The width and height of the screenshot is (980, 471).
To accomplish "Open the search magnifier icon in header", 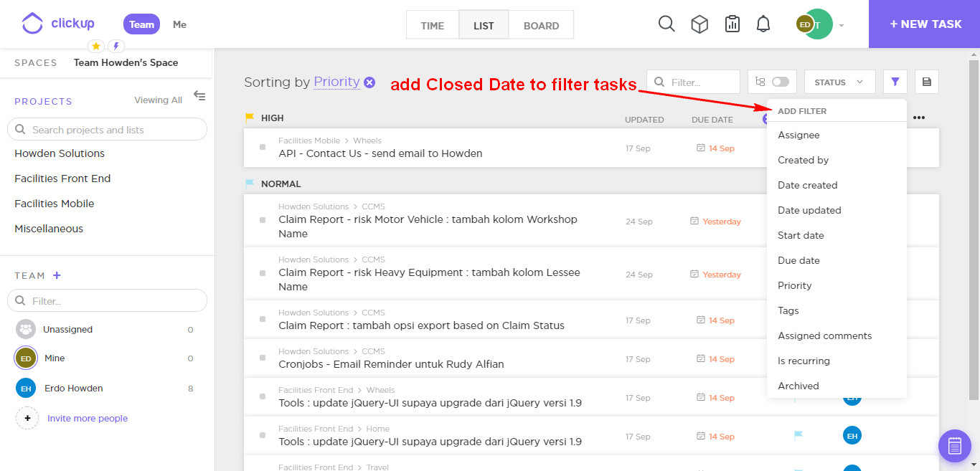I will click(666, 24).
